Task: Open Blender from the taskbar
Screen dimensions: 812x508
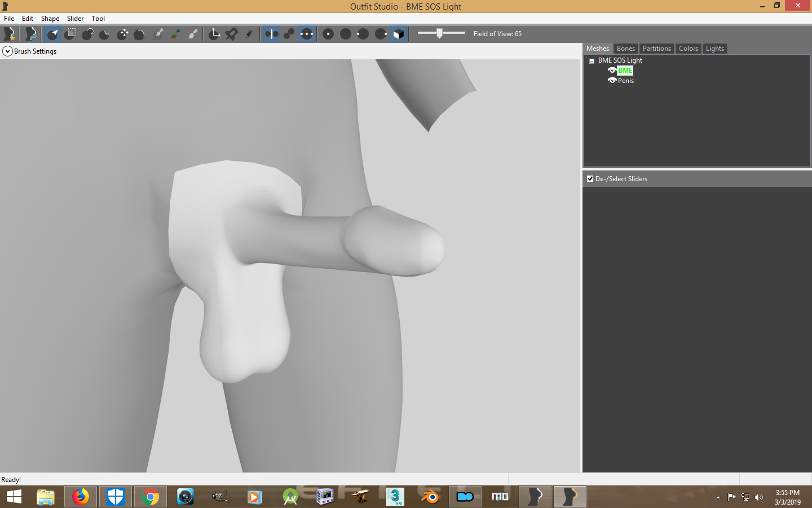Action: pos(430,497)
